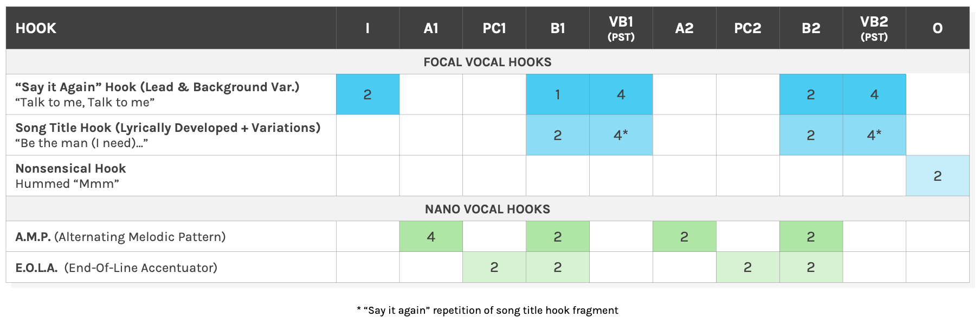Click the PC2 column header
This screenshot has width=980, height=323.
click(747, 28)
